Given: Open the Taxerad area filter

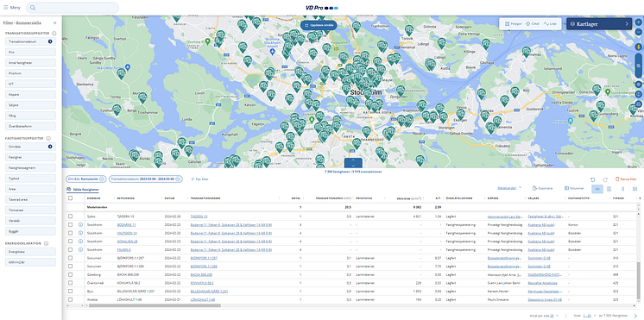Looking at the screenshot, I should 30,199.
